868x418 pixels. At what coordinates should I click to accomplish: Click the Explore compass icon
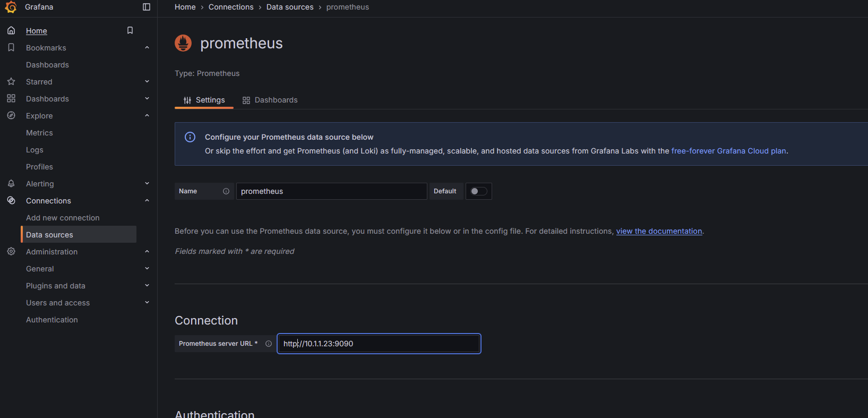click(11, 115)
